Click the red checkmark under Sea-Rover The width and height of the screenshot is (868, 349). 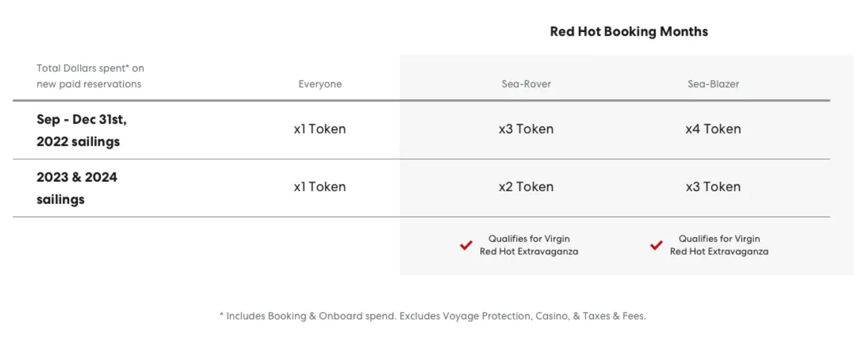(466, 245)
